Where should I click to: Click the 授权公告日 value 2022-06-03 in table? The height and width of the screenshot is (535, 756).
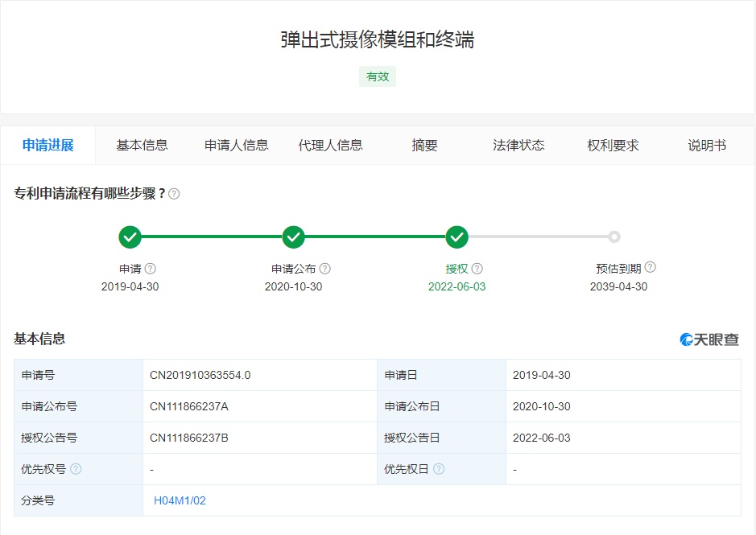click(x=542, y=438)
